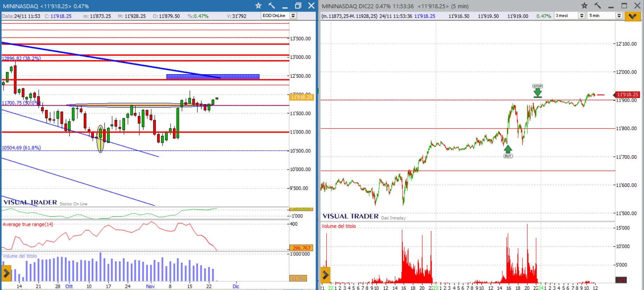This screenshot has width=644, height=290.
Task: Click the Data: 24/11 11:53 field
Action: (21, 16)
